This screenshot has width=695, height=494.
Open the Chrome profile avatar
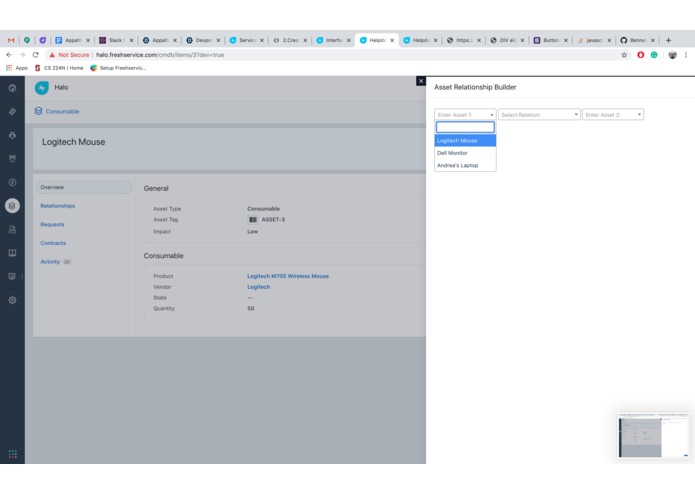(x=672, y=55)
